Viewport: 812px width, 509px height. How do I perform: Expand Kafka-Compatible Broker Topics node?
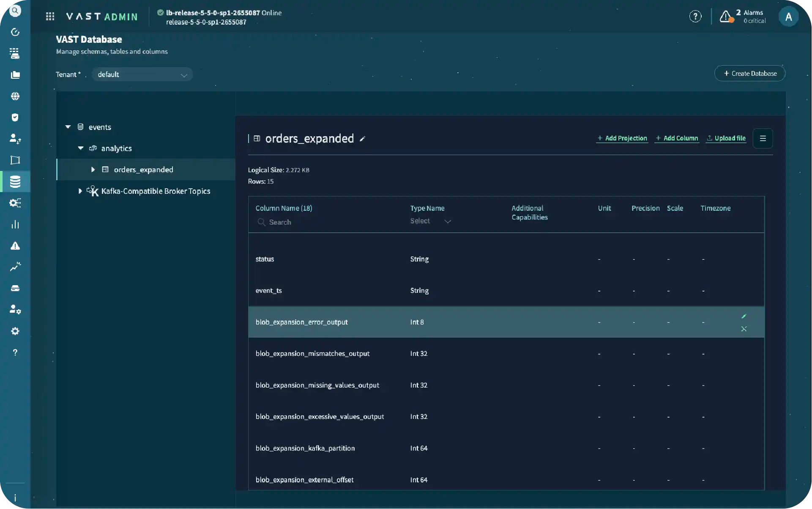click(x=80, y=191)
